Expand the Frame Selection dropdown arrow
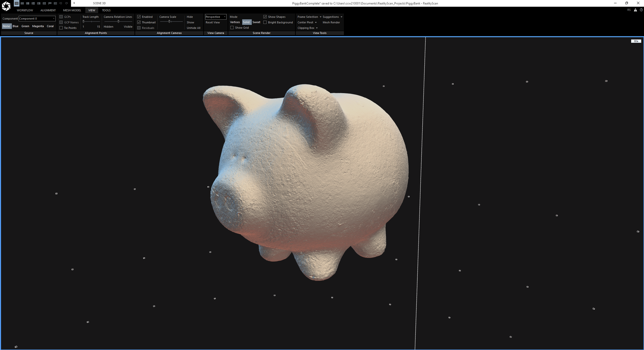Image resolution: width=644 pixels, height=350 pixels. tap(320, 17)
